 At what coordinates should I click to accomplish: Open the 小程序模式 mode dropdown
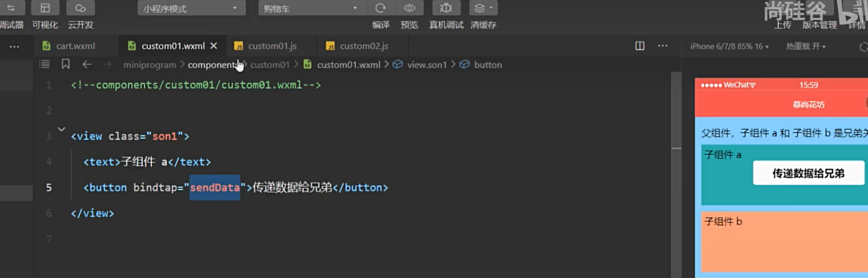pyautogui.click(x=191, y=9)
